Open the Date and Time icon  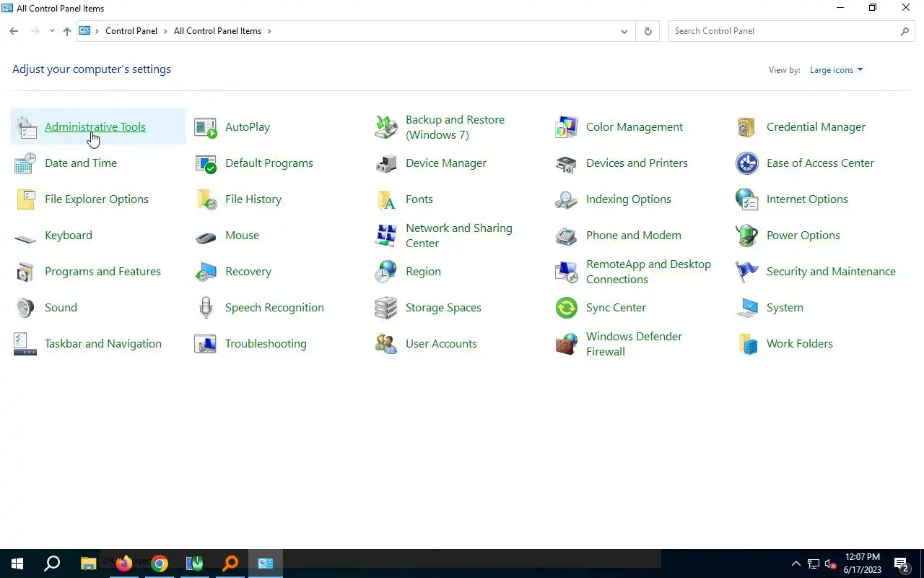pos(25,163)
